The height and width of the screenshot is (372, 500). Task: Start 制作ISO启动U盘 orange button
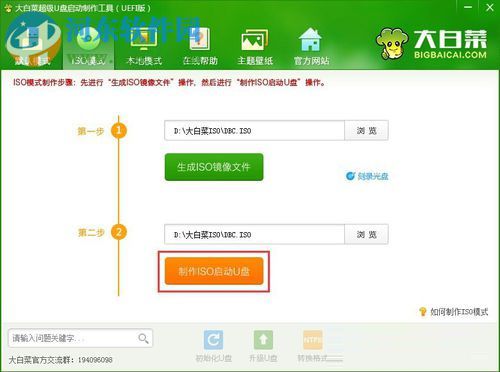[214, 271]
